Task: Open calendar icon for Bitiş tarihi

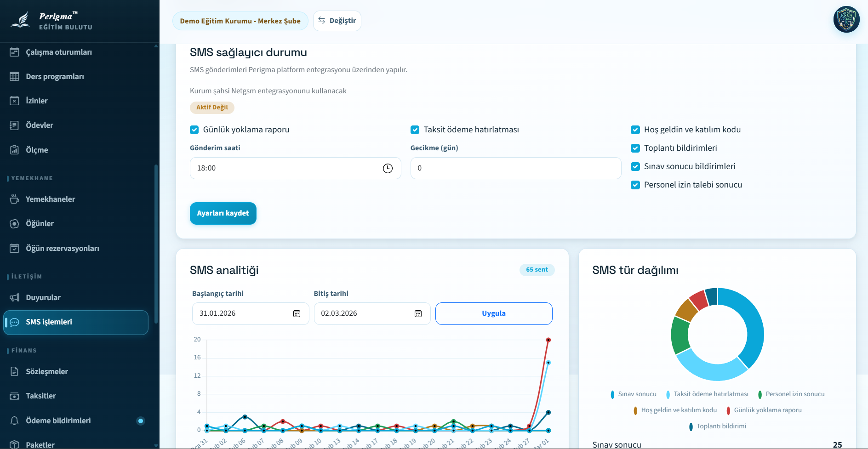Action: [418, 313]
